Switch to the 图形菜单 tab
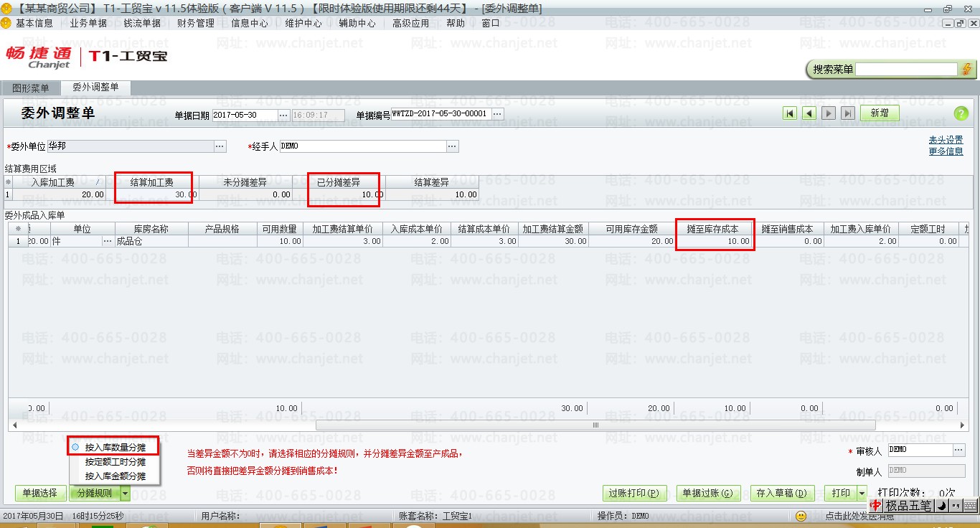This screenshot has height=528, width=980. point(31,88)
